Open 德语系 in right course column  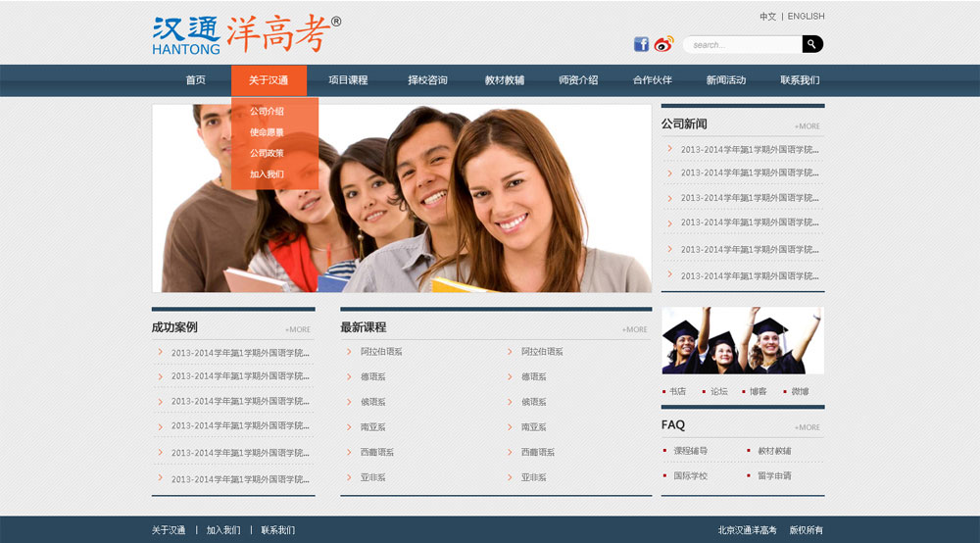534,376
